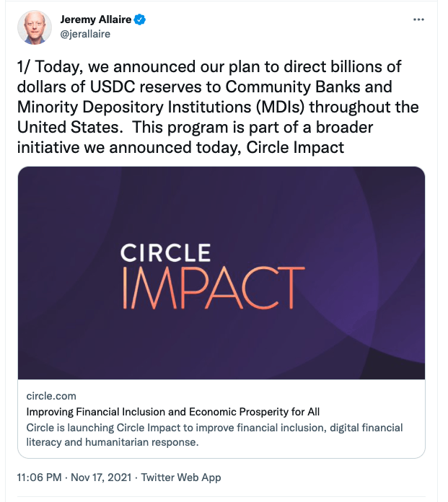This screenshot has height=502, width=448.
Task: Click the circle.com domain label
Action: (x=50, y=396)
